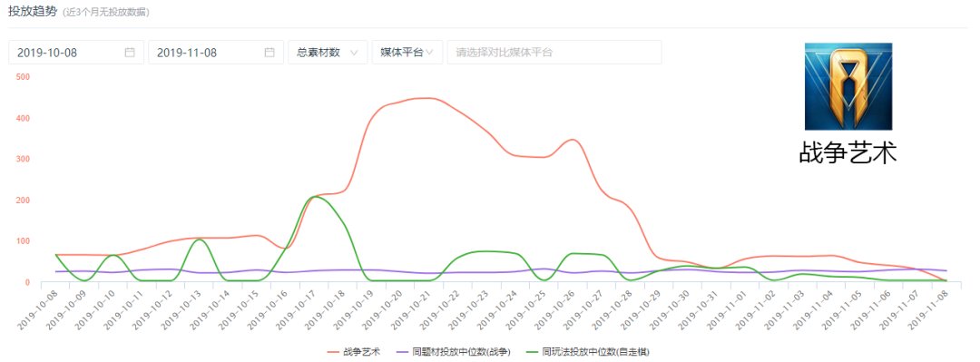This screenshot has width=980, height=362.
Task: Click calendar icon in 2019-10-08 start date field
Action: [130, 53]
